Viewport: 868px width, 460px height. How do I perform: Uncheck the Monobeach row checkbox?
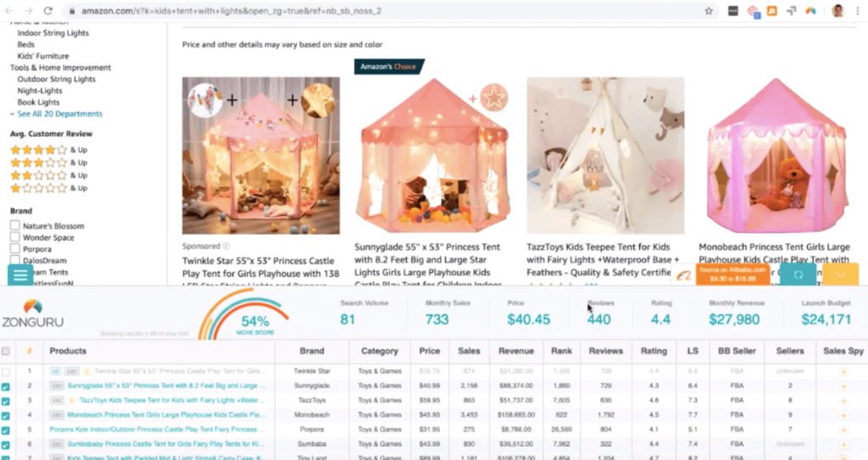click(6, 416)
